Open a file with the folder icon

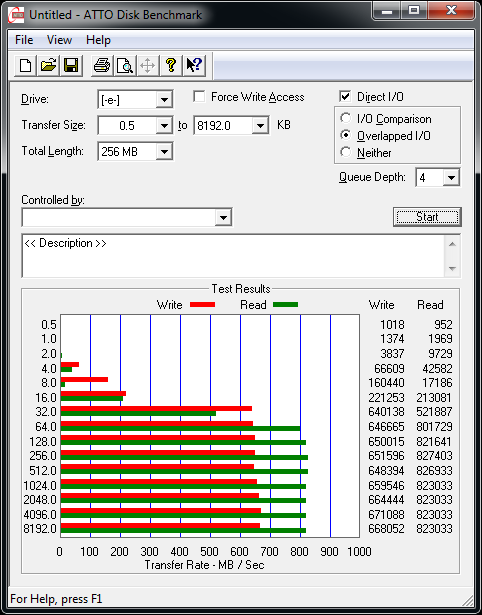tap(48, 66)
